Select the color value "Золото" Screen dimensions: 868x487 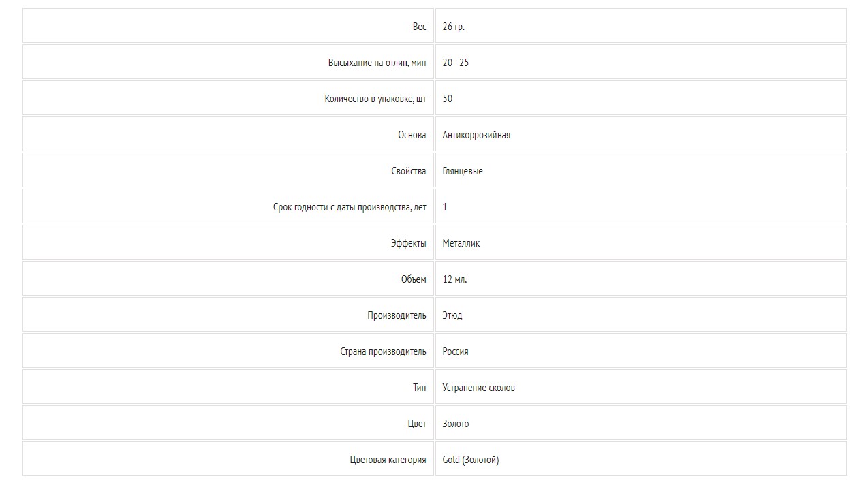point(455,424)
